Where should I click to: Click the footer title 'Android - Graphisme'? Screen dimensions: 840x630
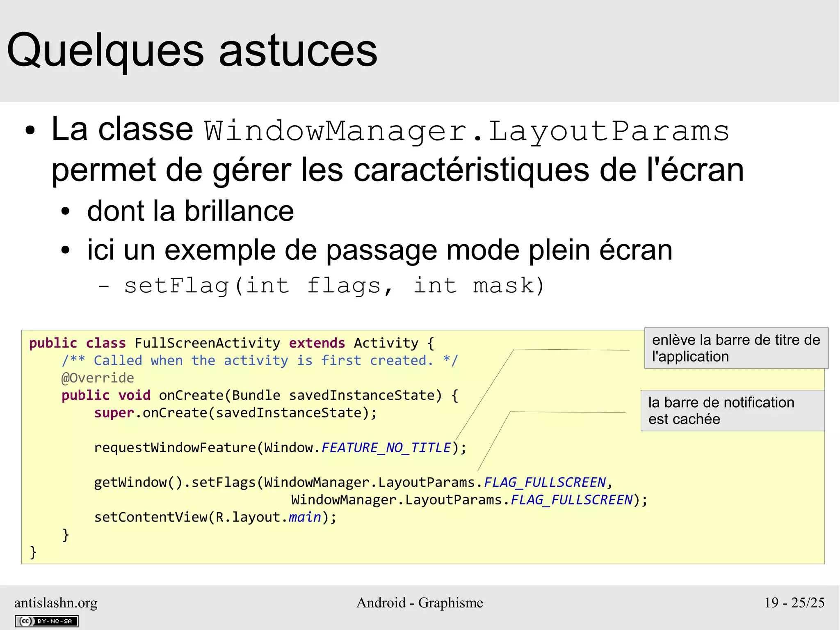pyautogui.click(x=420, y=603)
